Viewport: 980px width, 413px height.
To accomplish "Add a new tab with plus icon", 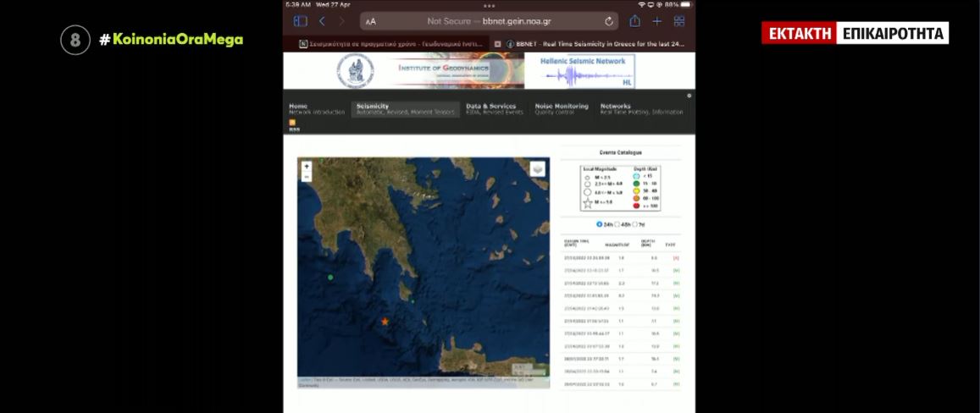I will tap(657, 21).
